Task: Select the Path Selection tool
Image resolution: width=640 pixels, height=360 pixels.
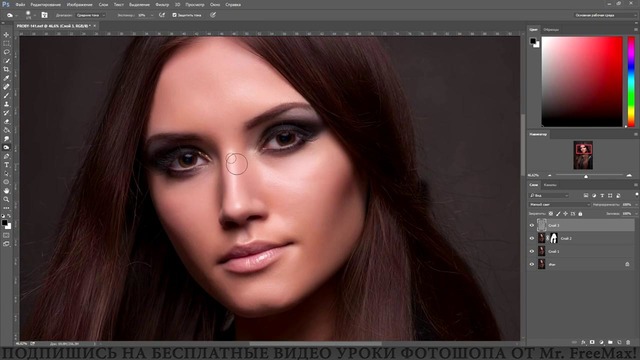Action: pyautogui.click(x=6, y=173)
